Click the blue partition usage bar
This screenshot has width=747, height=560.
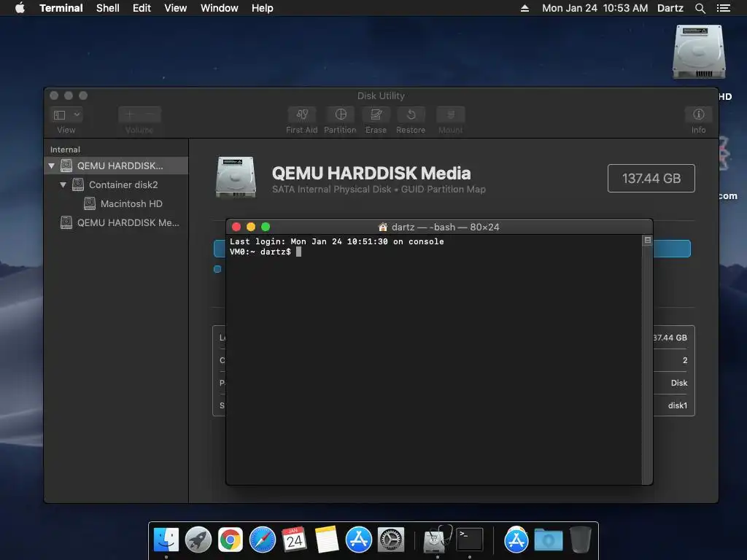[x=671, y=249]
